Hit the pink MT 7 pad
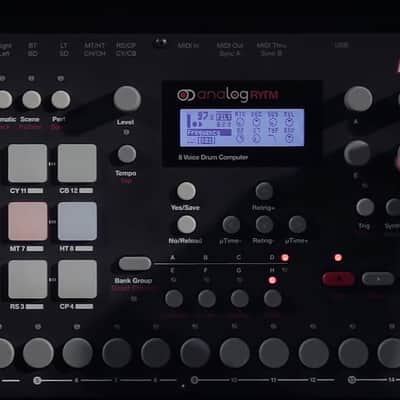Image resolution: width=400 pixels, height=400 pixels. pyautogui.click(x=28, y=221)
